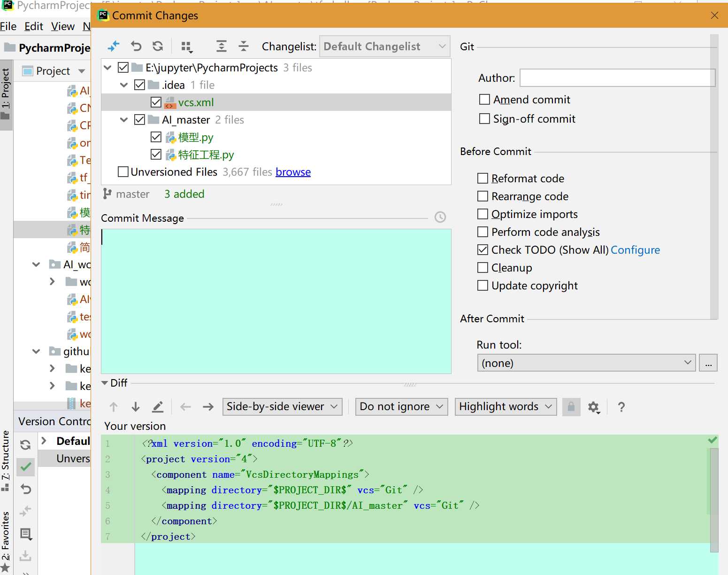
Task: Open the File menu
Action: (x=8, y=26)
